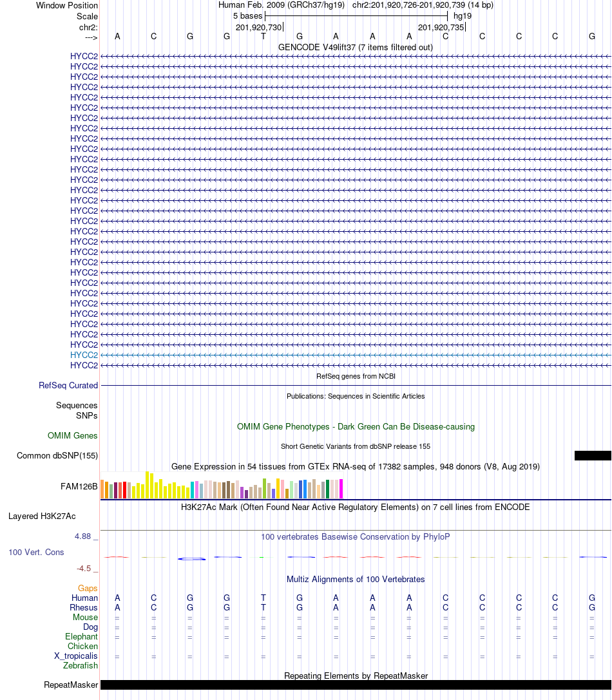Click the Scale track label
This screenshot has height=700, width=612.
(x=87, y=16)
